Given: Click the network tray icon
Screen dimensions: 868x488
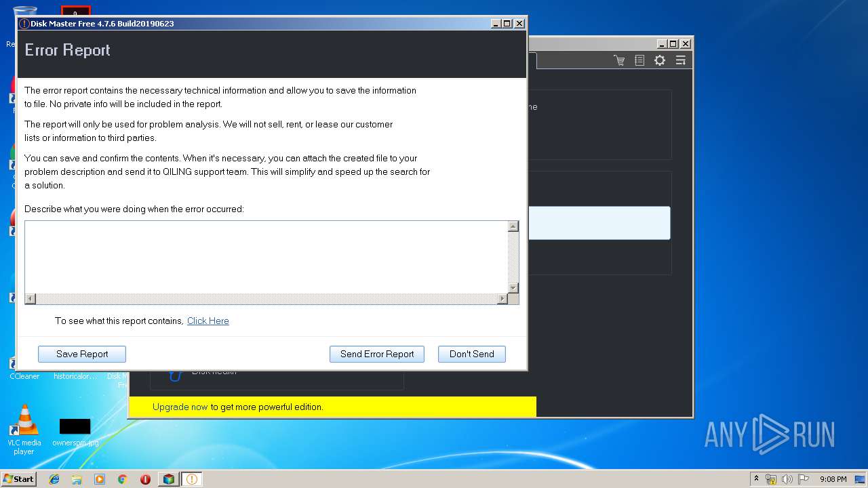Looking at the screenshot, I should coord(771,479).
